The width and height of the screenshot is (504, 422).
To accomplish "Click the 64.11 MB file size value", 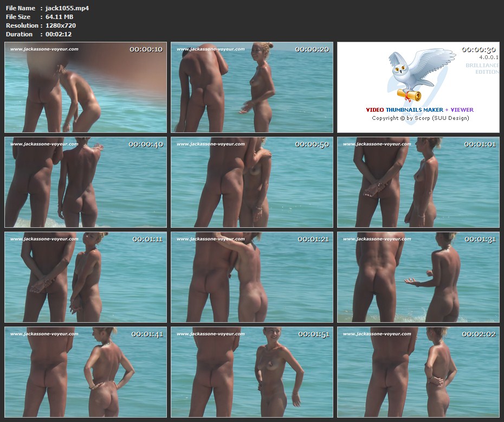I will click(59, 17).
